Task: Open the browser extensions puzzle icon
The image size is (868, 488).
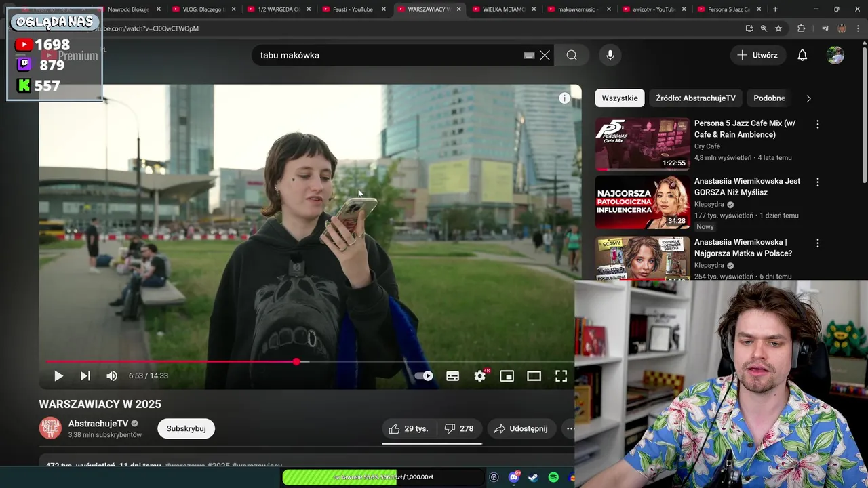Action: 802,28
